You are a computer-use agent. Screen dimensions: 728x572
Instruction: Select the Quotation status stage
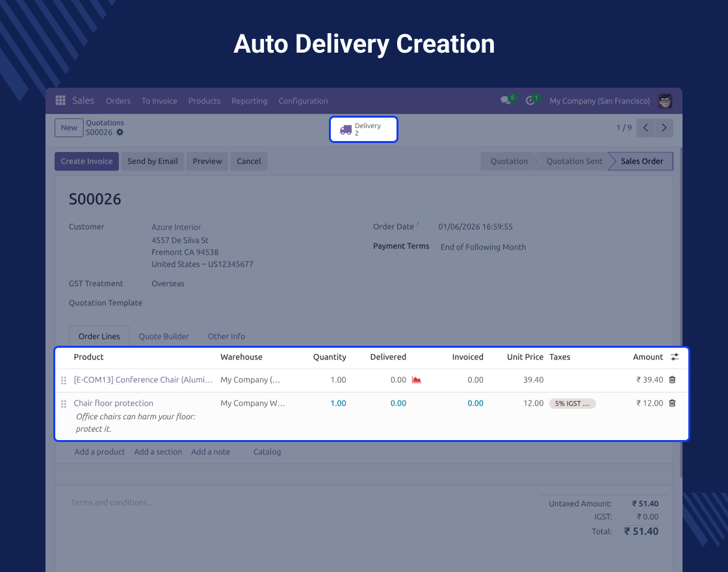tap(509, 161)
